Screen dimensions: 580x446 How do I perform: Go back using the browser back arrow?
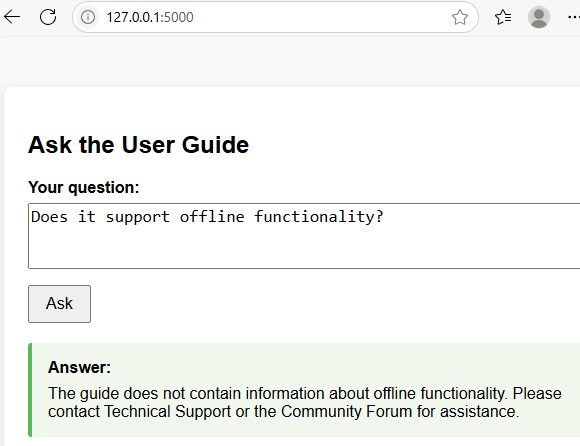(12, 17)
